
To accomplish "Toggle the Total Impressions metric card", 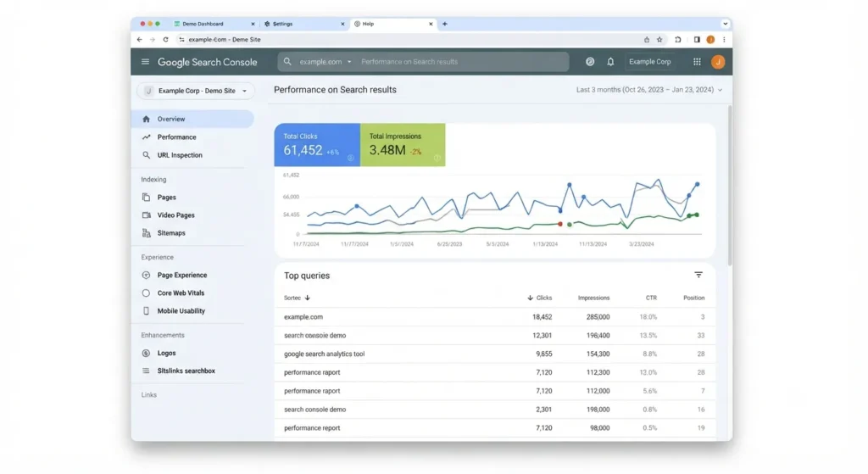I will point(403,145).
